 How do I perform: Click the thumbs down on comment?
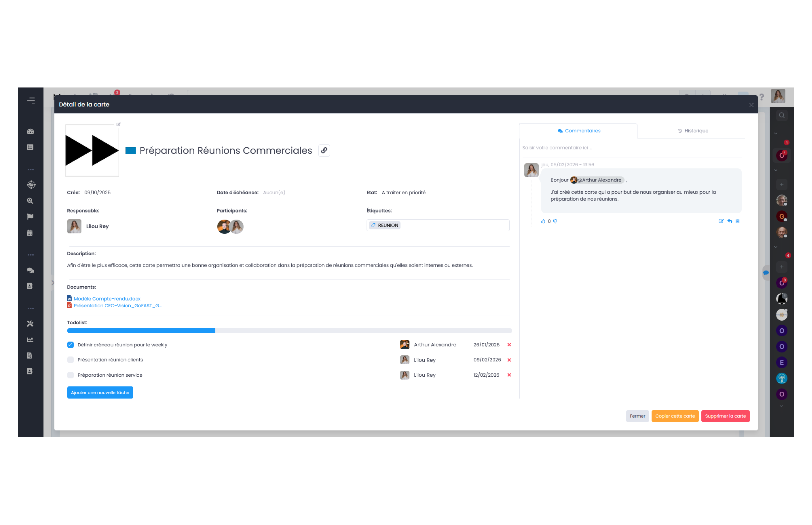pyautogui.click(x=555, y=221)
